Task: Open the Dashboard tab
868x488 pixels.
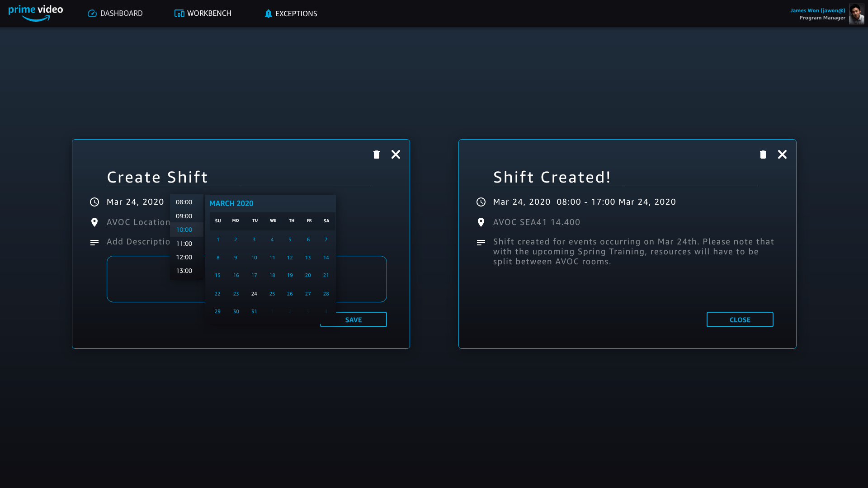Action: [115, 14]
